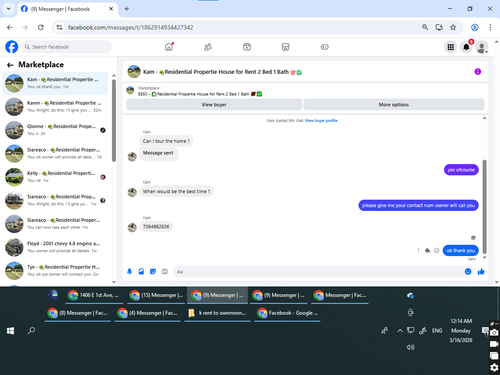React to the 'ok thank you' message
This screenshot has width=500, height=375.
click(x=436, y=250)
